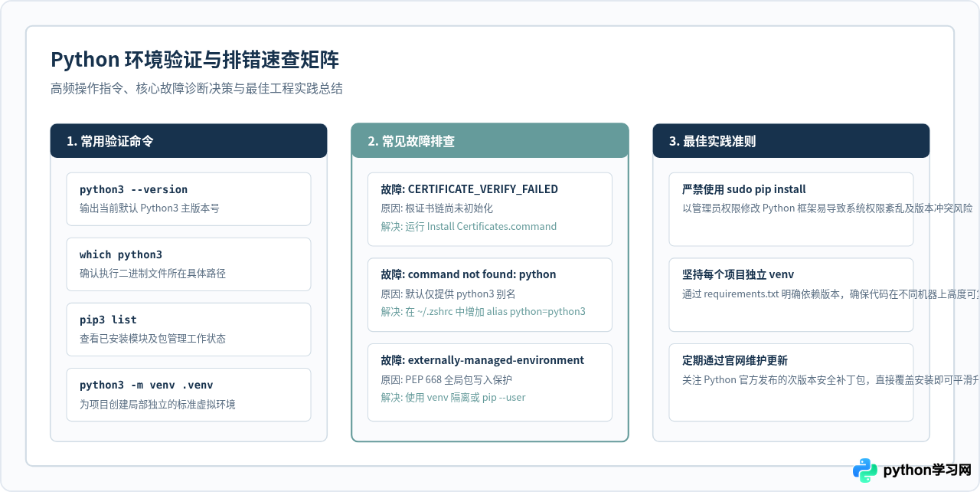The width and height of the screenshot is (980, 492).
Task: Select the '3. 最佳实践准则' column header
Action: click(791, 141)
